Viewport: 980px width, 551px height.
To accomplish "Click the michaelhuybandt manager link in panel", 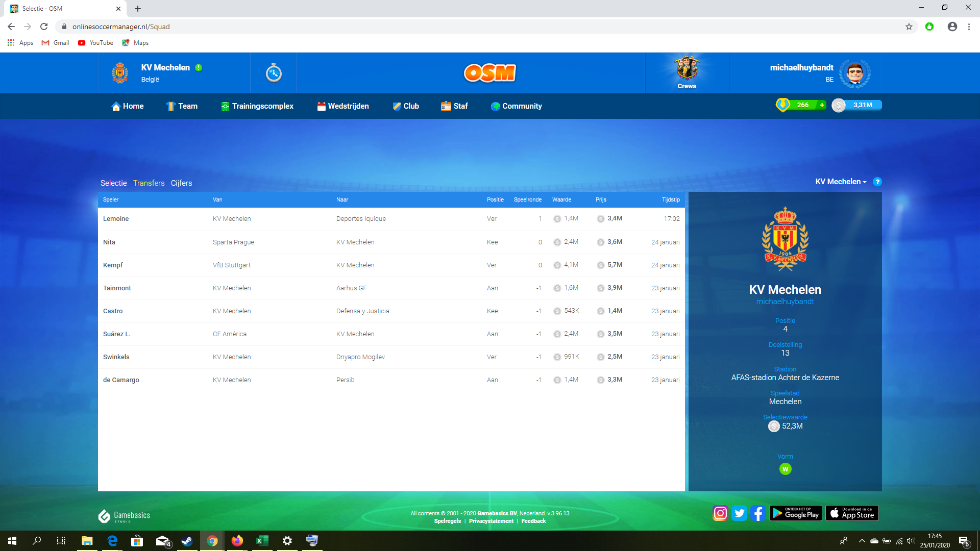I will coord(785,302).
